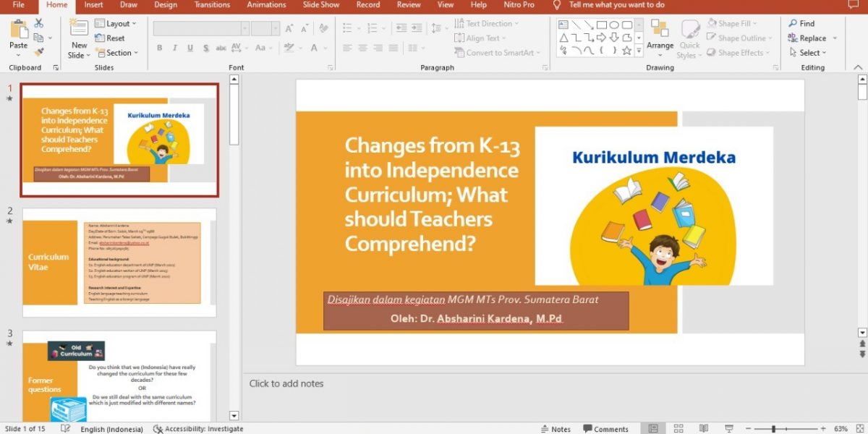Select the Curriculum Vitae slide thumbnail
The image size is (868, 434).
pos(119,263)
